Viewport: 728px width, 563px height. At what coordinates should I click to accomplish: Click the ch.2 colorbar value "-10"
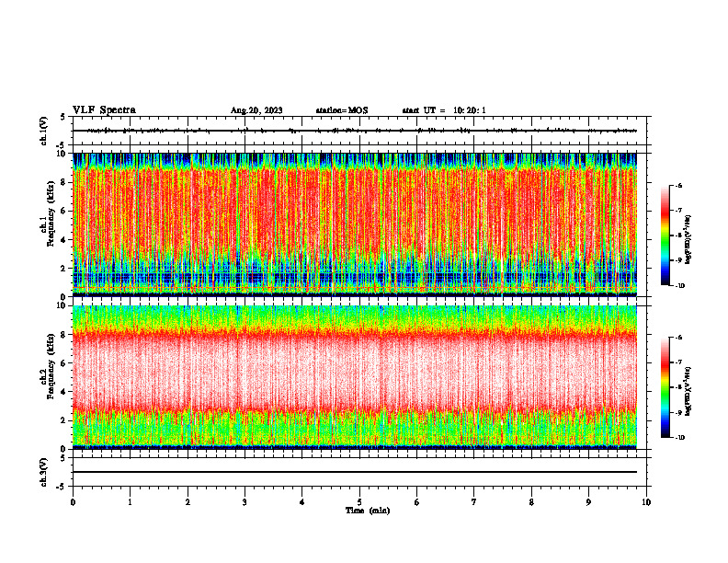pyautogui.click(x=679, y=438)
